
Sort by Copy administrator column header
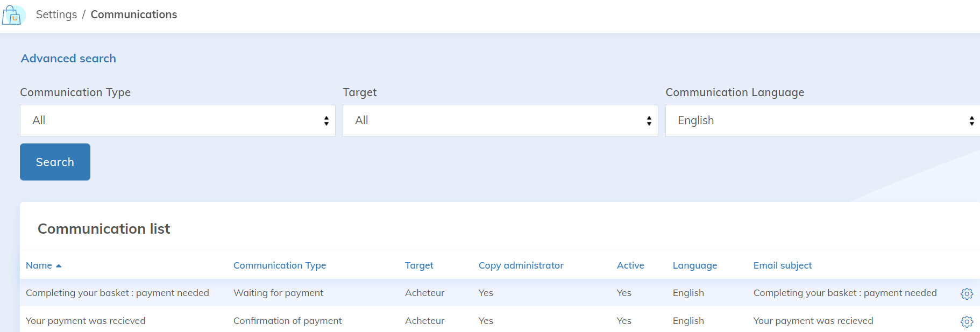coord(521,265)
